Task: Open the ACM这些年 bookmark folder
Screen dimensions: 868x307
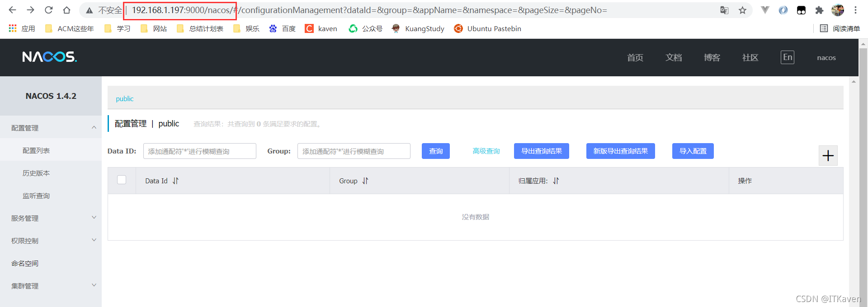Action: pyautogui.click(x=70, y=28)
